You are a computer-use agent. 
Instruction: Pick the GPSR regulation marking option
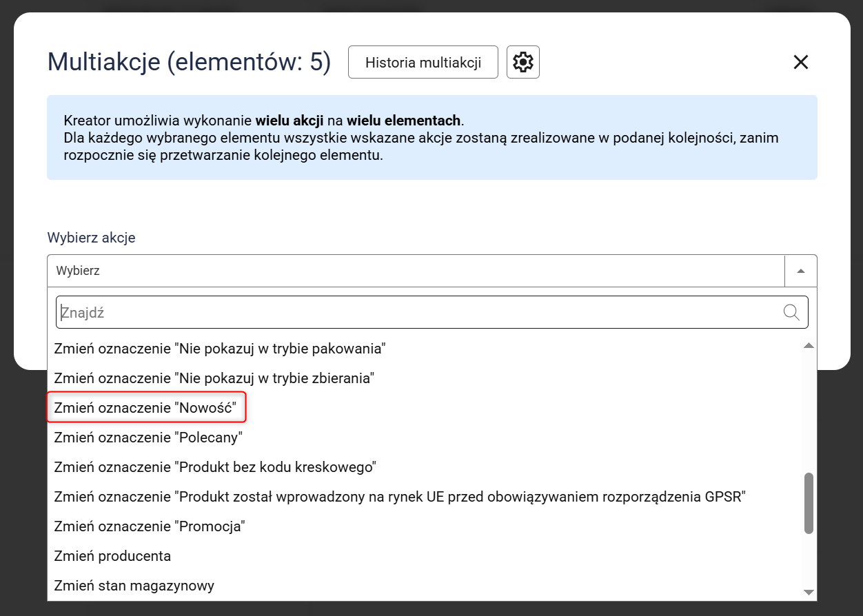pos(400,497)
